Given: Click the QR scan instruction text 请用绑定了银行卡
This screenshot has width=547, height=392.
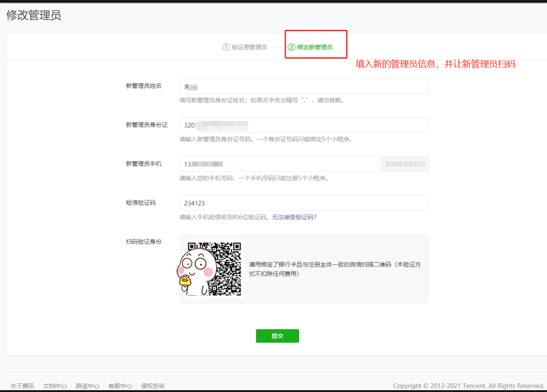Looking at the screenshot, I should click(335, 269).
